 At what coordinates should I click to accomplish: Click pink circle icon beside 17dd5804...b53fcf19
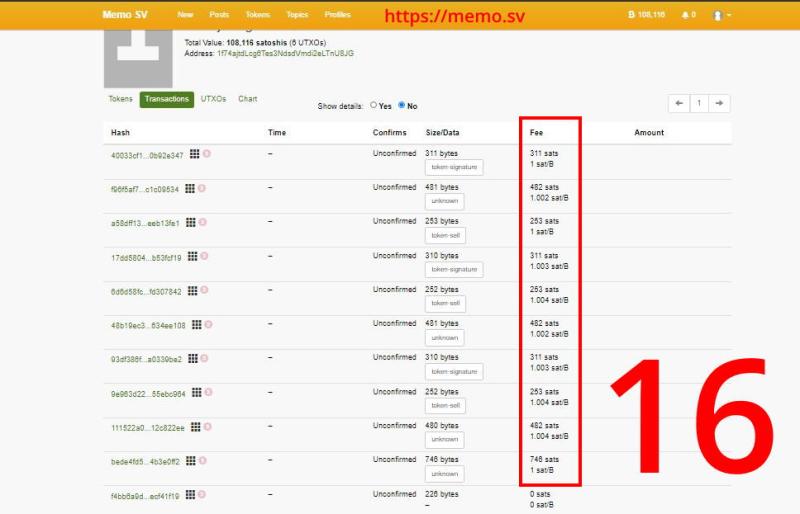[205, 256]
